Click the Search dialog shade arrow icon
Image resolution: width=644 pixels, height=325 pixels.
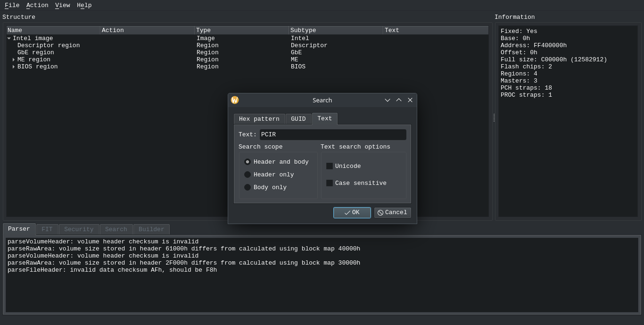point(388,100)
